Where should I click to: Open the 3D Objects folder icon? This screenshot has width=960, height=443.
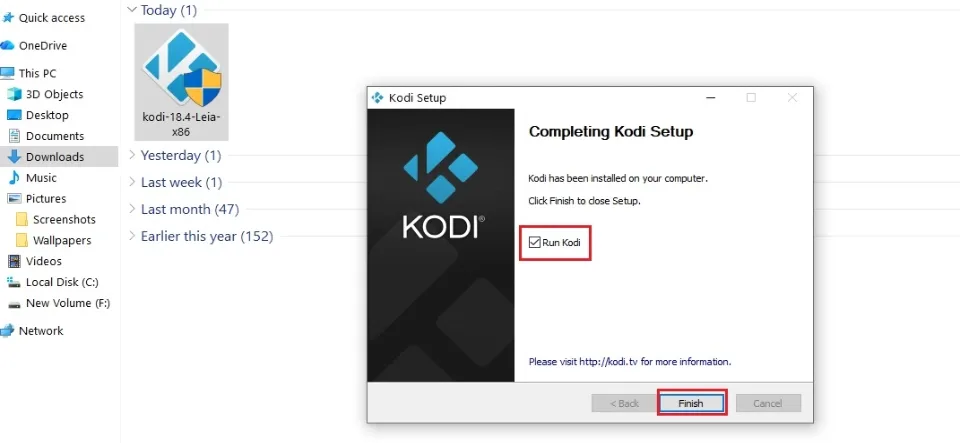14,94
